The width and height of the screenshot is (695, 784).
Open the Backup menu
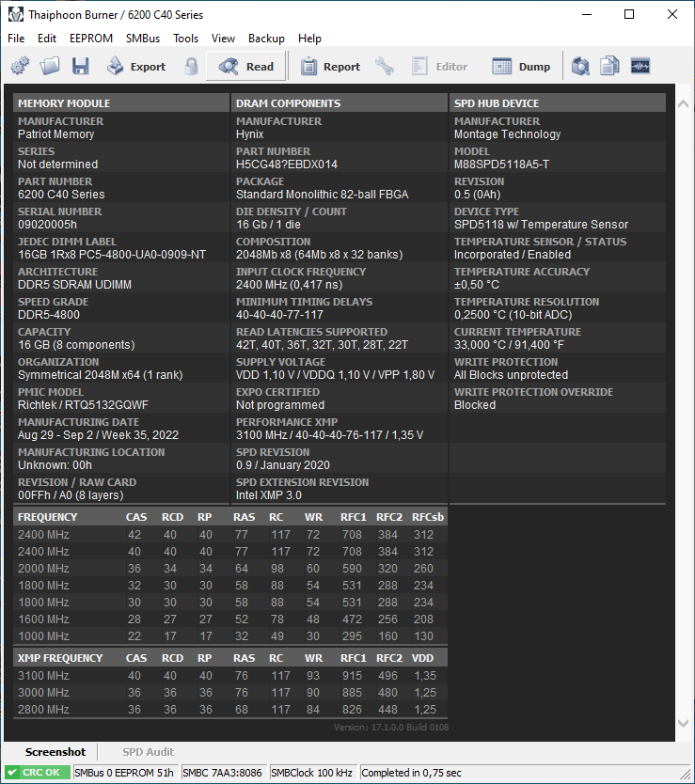(x=266, y=39)
